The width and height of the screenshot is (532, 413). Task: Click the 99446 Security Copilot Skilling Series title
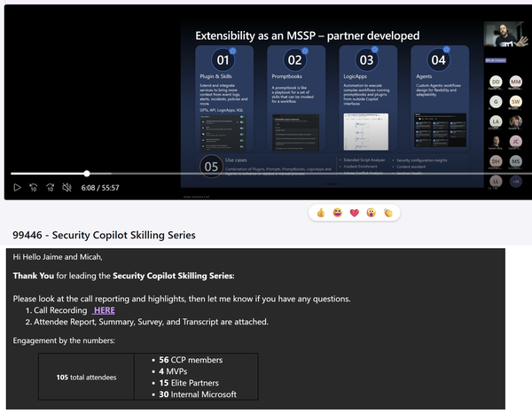click(x=104, y=235)
